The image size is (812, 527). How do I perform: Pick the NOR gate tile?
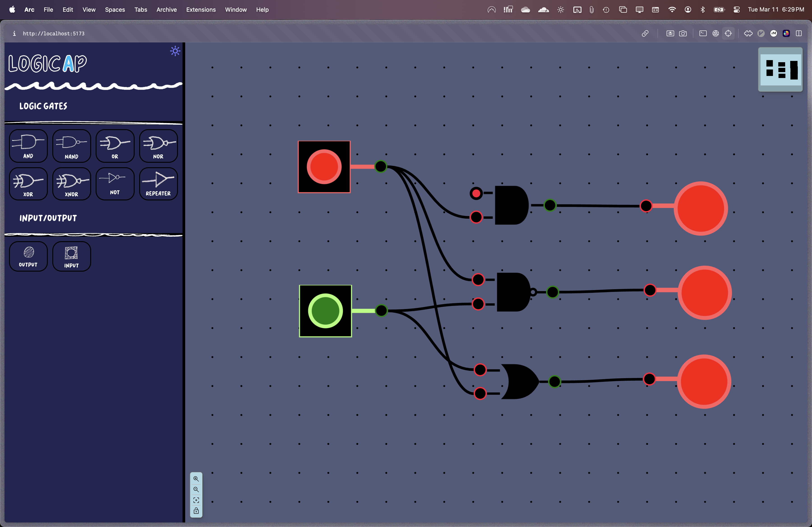(158, 146)
